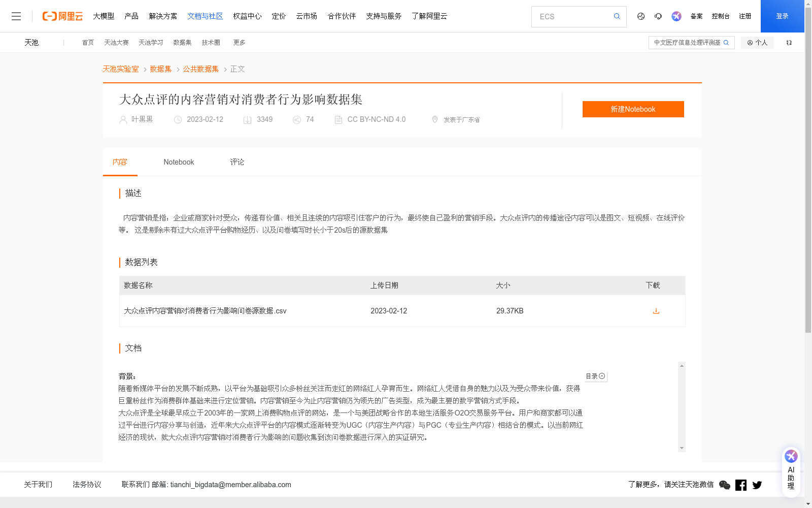Open the 定价 menu
The width and height of the screenshot is (812, 508).
pyautogui.click(x=279, y=16)
